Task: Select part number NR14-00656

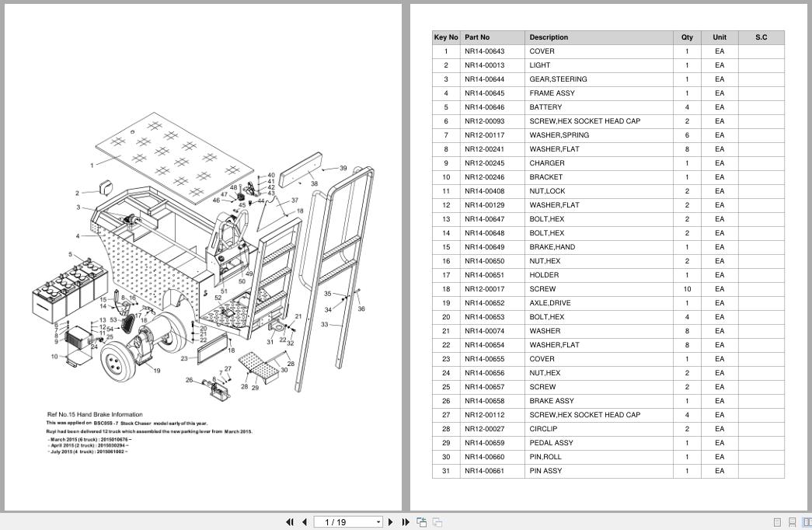Action: [484, 373]
